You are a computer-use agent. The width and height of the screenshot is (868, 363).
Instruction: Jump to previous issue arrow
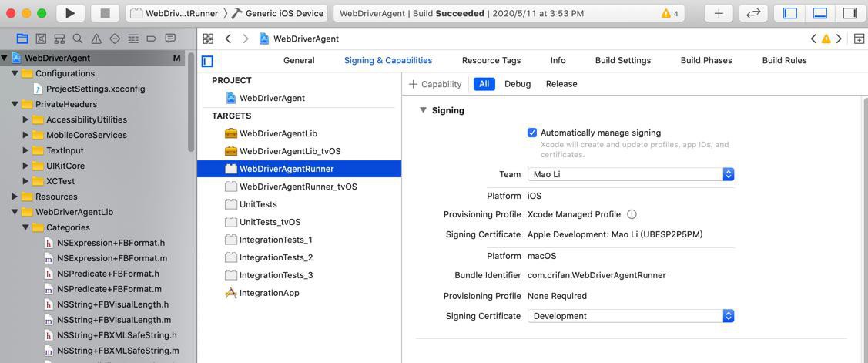813,39
